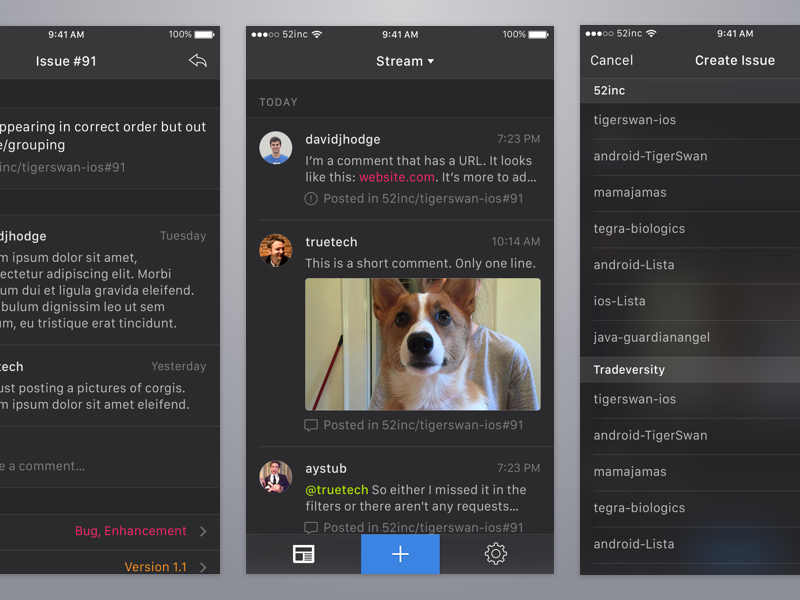Tap the comment bubble icon under the corgi photo
The image size is (800, 600).
(311, 425)
